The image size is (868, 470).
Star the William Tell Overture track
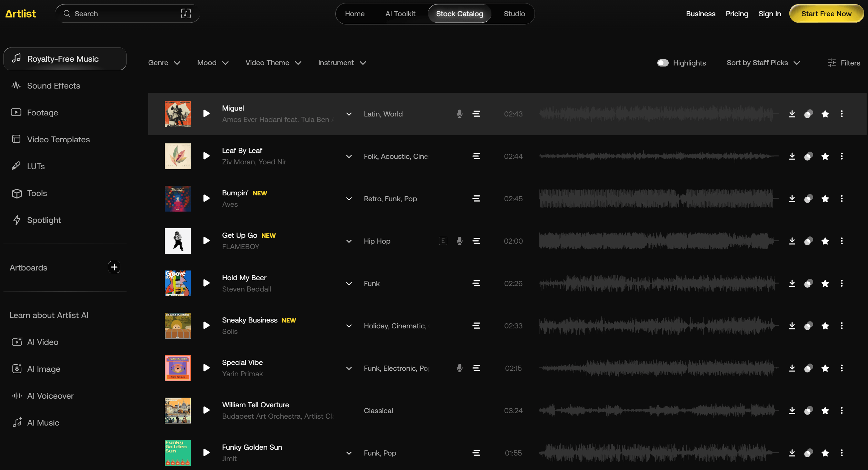825,410
